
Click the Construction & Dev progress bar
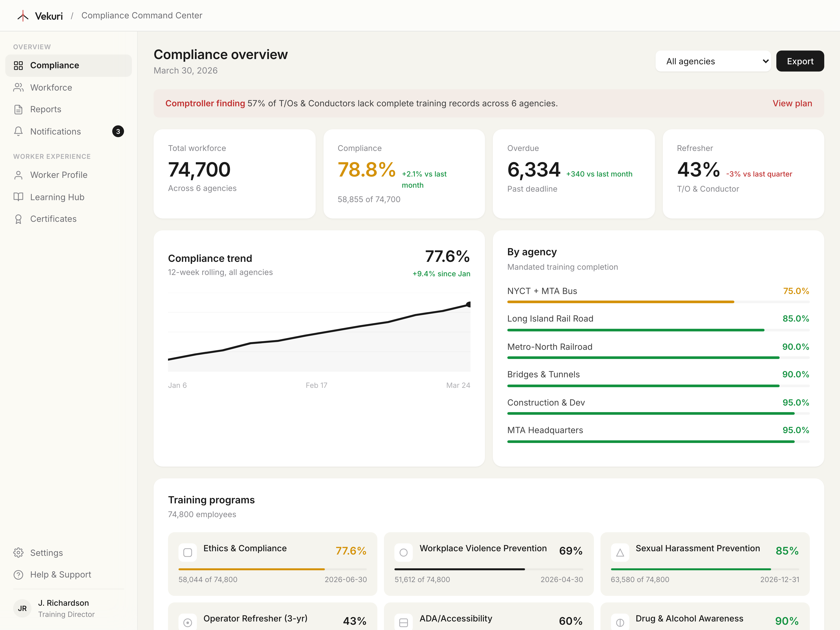click(x=658, y=413)
